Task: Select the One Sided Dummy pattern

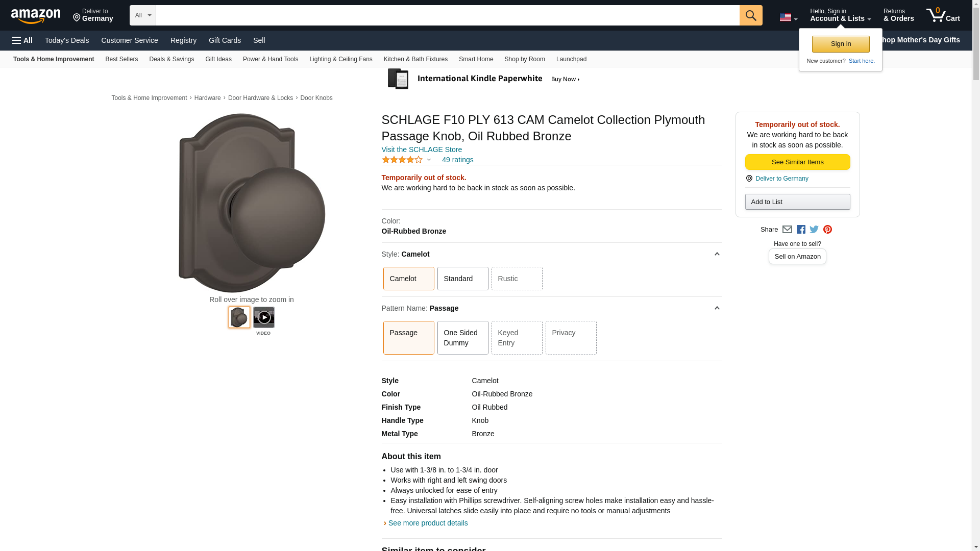Action: point(463,338)
